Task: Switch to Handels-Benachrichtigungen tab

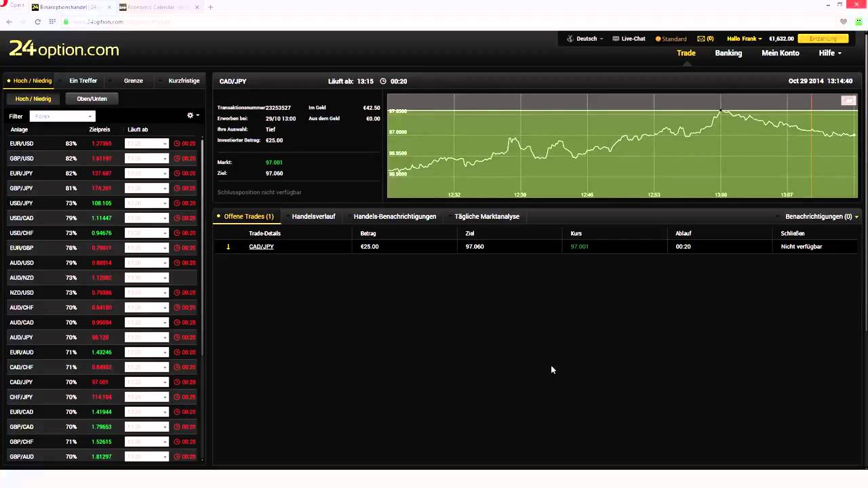Action: 395,217
